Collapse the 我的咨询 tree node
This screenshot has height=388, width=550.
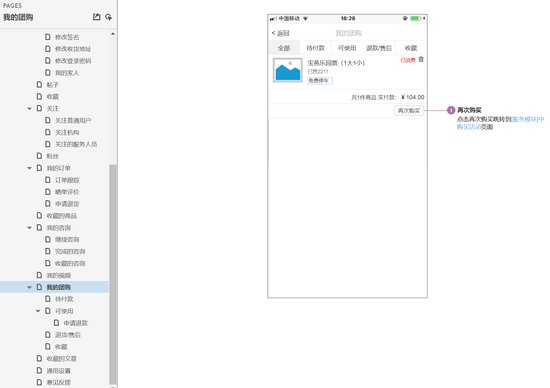click(29, 228)
